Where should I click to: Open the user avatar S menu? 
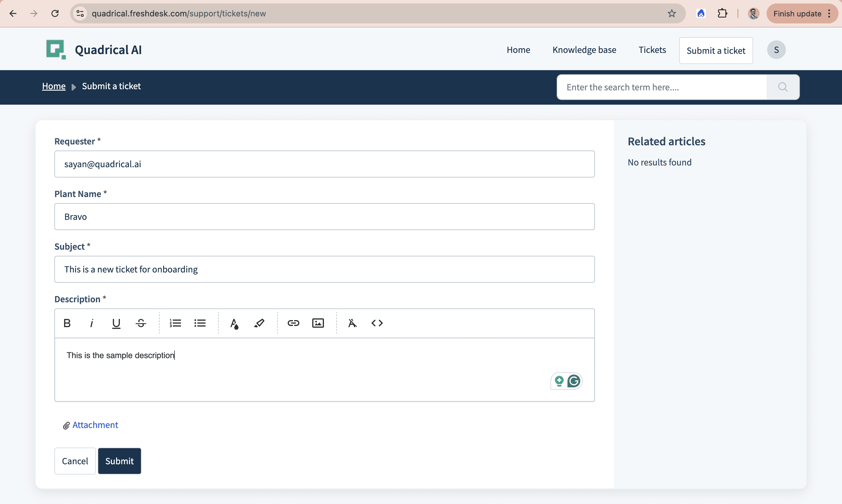pyautogui.click(x=776, y=50)
